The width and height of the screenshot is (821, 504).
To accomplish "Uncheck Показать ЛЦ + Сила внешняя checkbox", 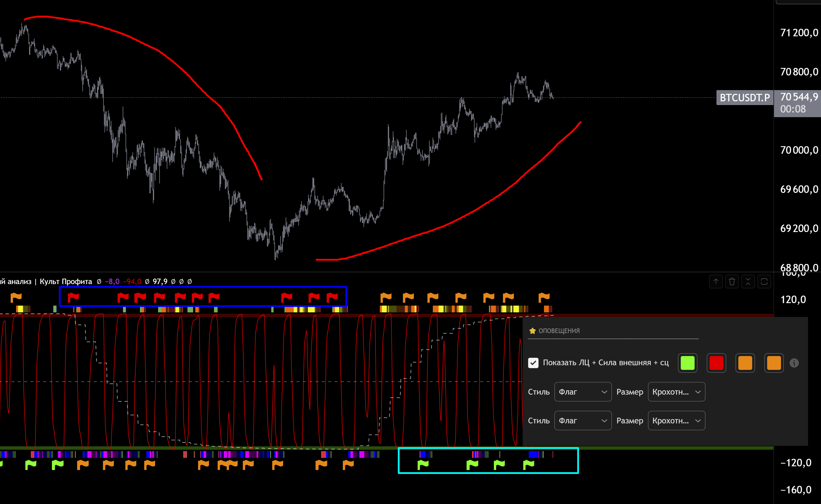I will click(533, 363).
